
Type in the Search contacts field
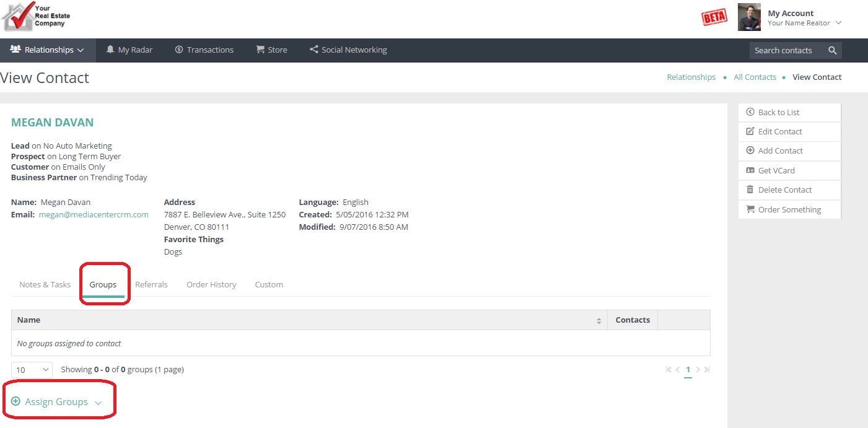point(786,51)
